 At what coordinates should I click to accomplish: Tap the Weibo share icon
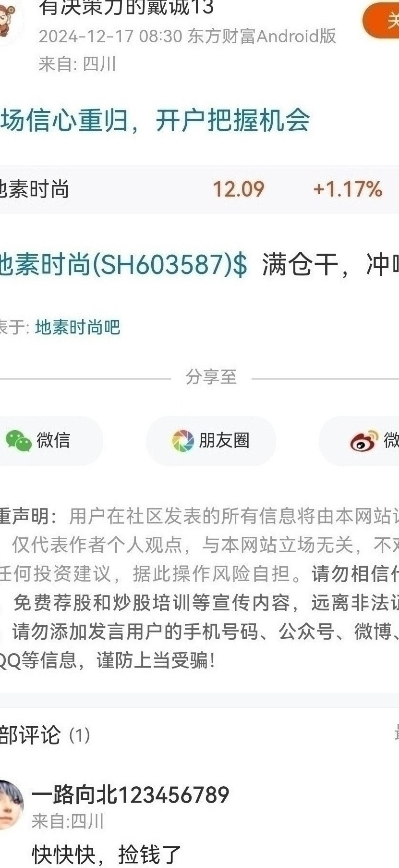pos(364,441)
